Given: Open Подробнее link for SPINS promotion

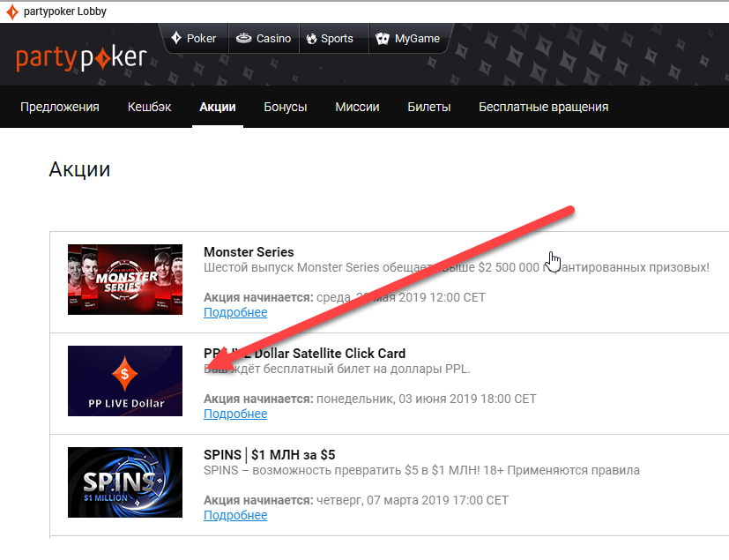Looking at the screenshot, I should coord(235,515).
